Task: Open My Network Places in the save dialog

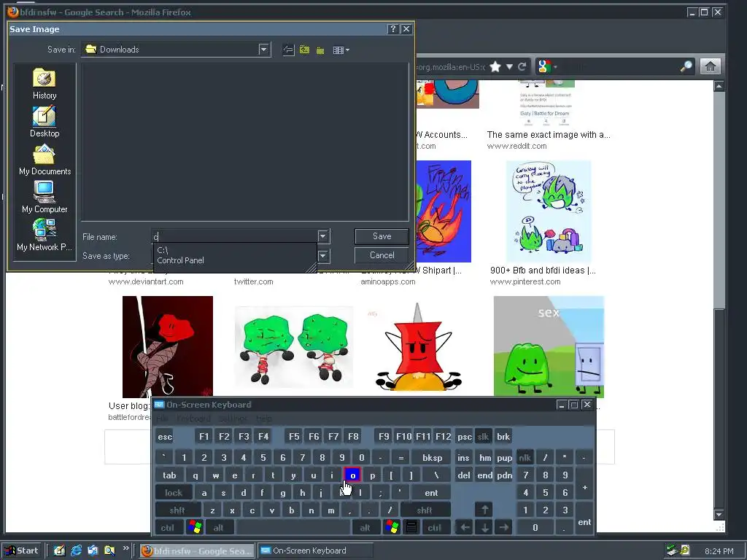Action: [x=44, y=236]
